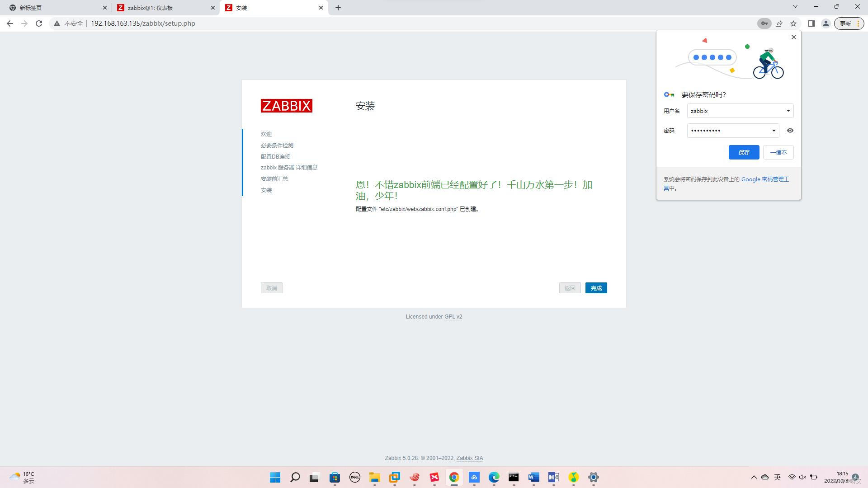The image size is (868, 488).
Task: Select the 安装前汇总 step
Action: (274, 179)
